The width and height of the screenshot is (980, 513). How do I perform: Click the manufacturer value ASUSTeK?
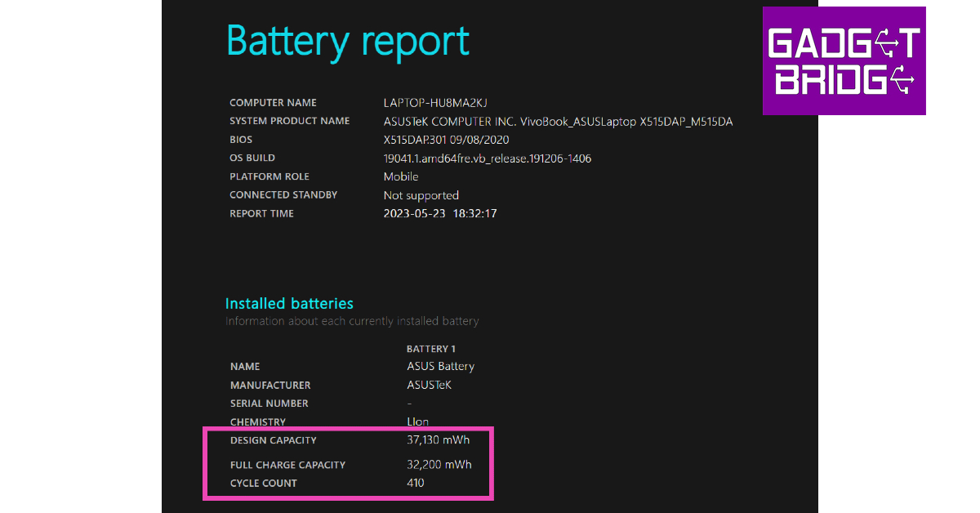pos(429,385)
